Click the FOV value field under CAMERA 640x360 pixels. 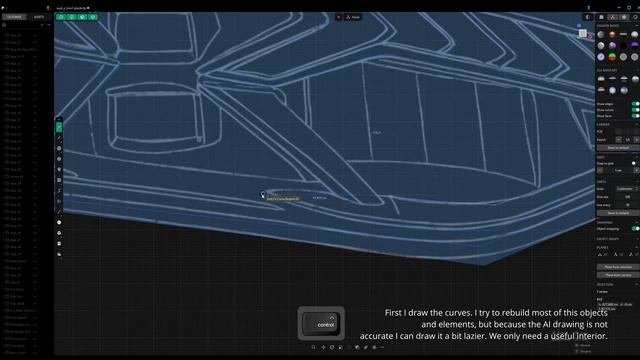[627, 131]
